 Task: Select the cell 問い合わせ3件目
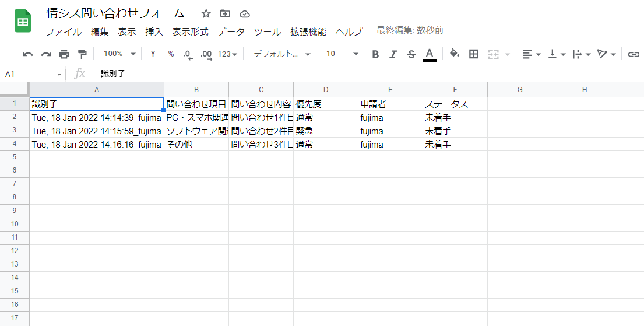pyautogui.click(x=261, y=145)
